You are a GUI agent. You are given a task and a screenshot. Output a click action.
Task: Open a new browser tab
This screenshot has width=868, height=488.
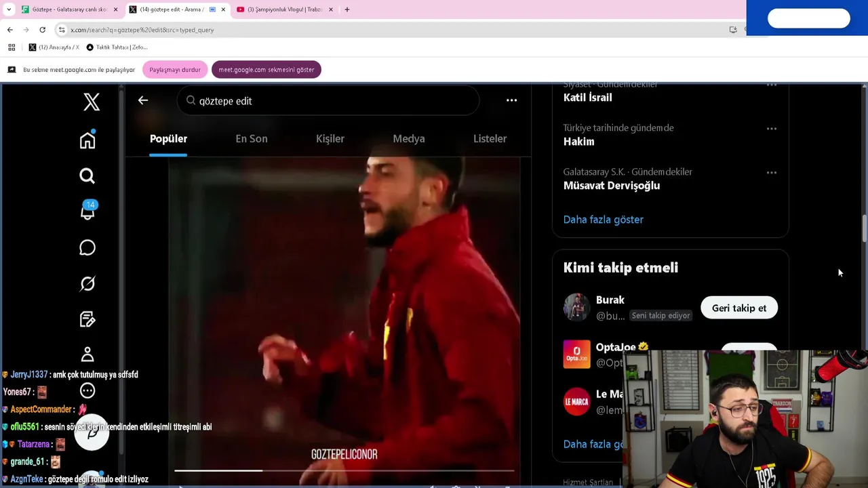click(x=347, y=9)
